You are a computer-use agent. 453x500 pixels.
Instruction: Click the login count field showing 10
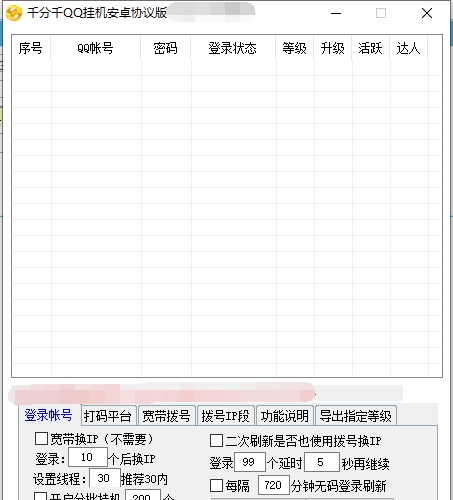[x=88, y=457]
